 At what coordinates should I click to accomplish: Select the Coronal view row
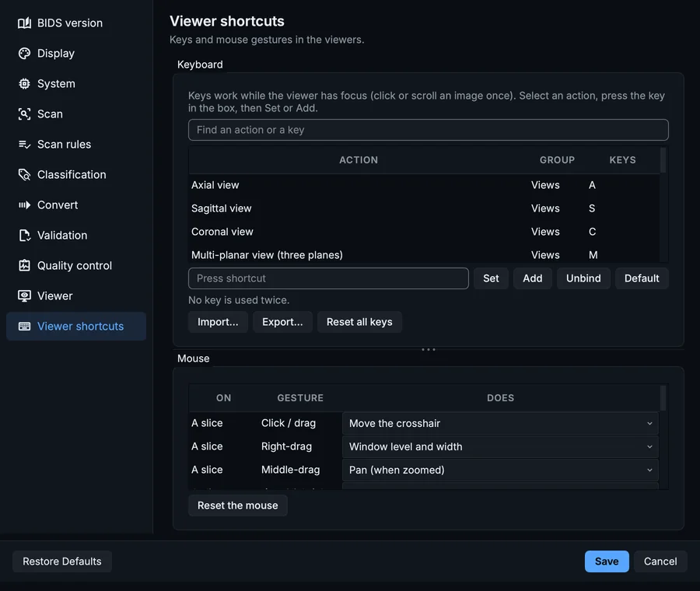[424, 232]
